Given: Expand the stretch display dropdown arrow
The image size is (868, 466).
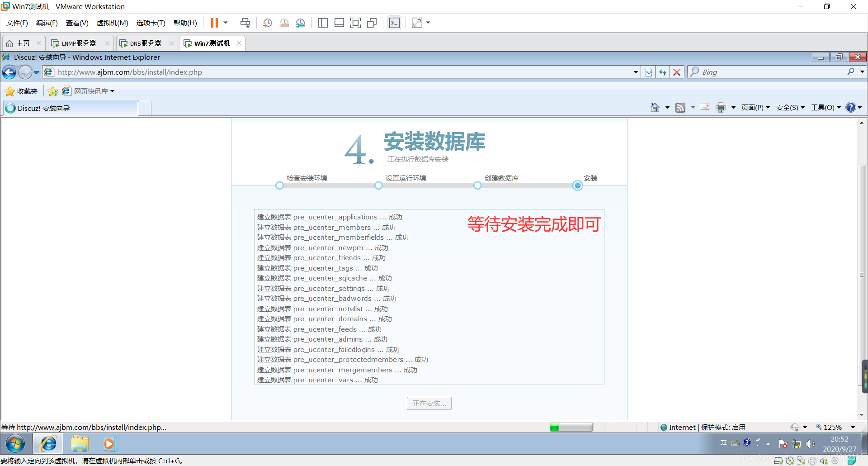Looking at the screenshot, I should tap(428, 23).
